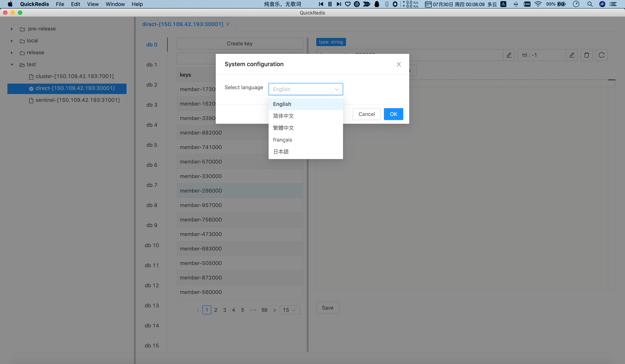Open Spotlight search in the menu bar
This screenshot has height=364, width=625.
click(x=590, y=4)
